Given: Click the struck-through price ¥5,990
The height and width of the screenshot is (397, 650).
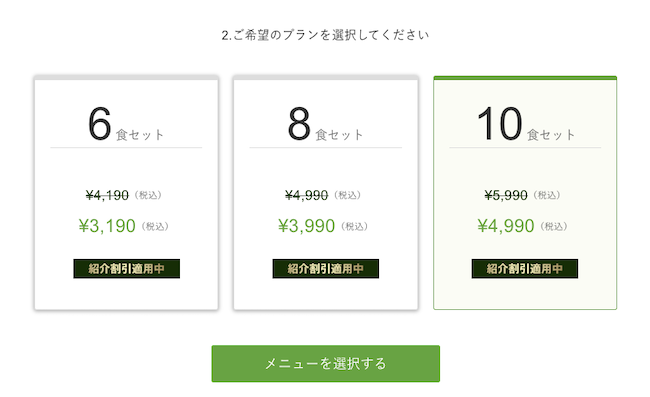Looking at the screenshot, I should point(506,195).
